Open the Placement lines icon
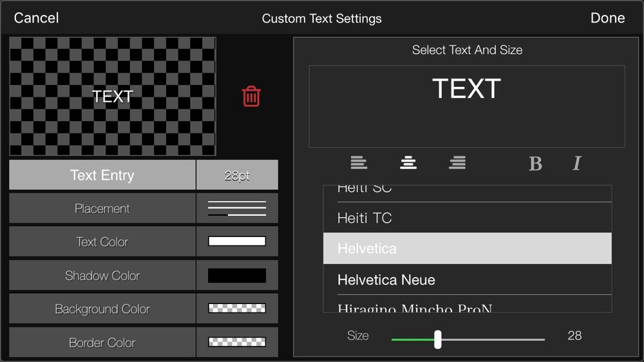The width and height of the screenshot is (644, 362). click(x=237, y=209)
